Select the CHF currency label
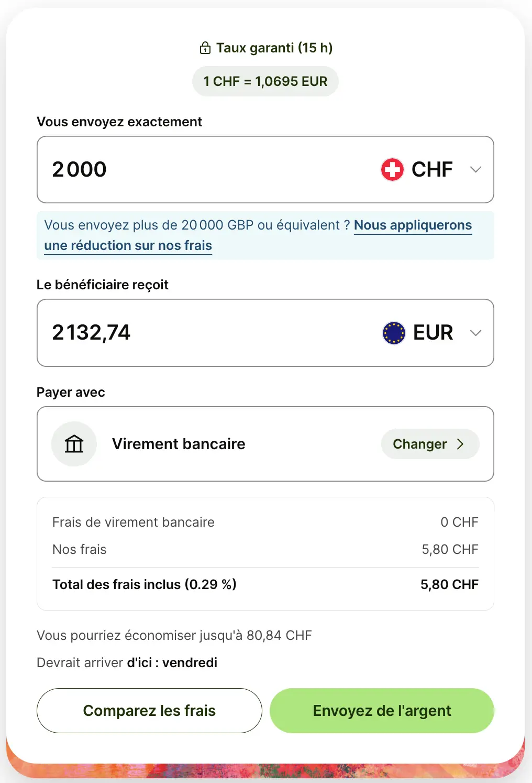Screen dimensions: 532x783 tap(432, 169)
